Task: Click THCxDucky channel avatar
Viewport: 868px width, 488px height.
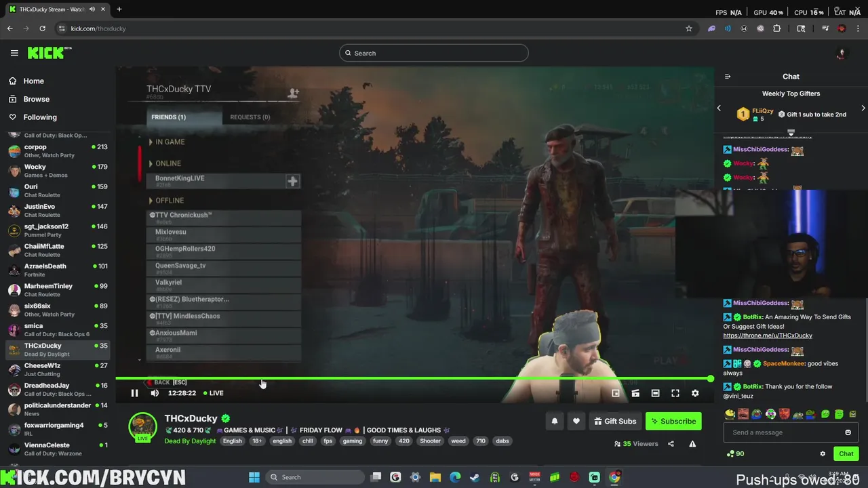Action: coord(143,427)
